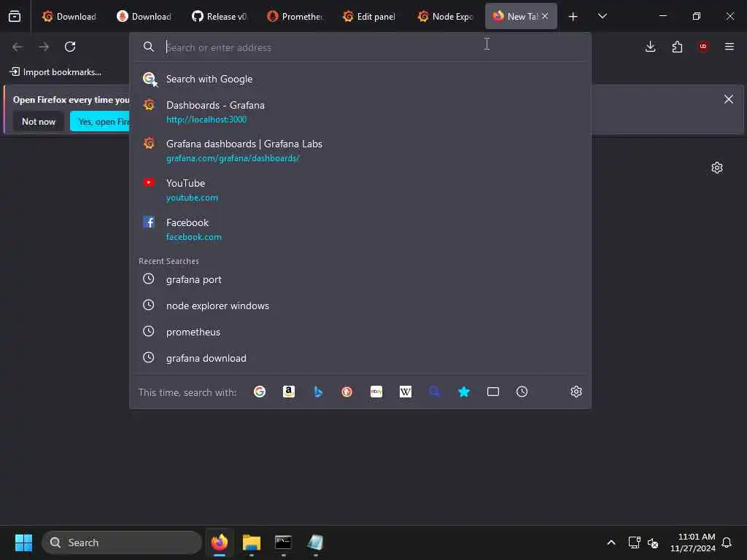Screen dimensions: 747x560
Task: Search this time with Bing icon
Action: tap(318, 392)
